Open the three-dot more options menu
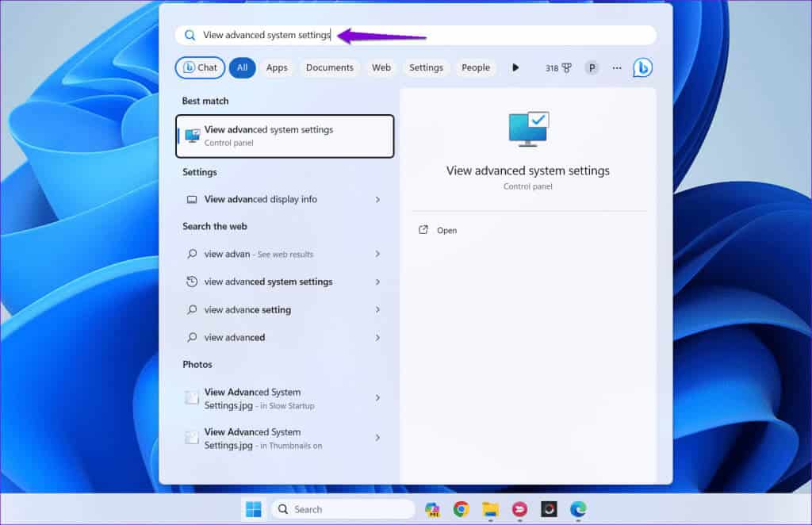The image size is (812, 525). coord(617,68)
